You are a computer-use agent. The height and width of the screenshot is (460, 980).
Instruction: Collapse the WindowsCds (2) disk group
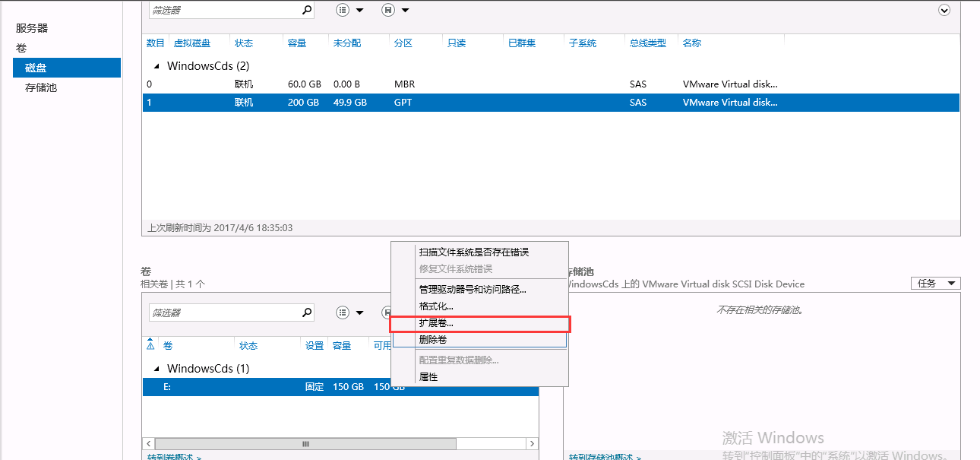coord(157,66)
